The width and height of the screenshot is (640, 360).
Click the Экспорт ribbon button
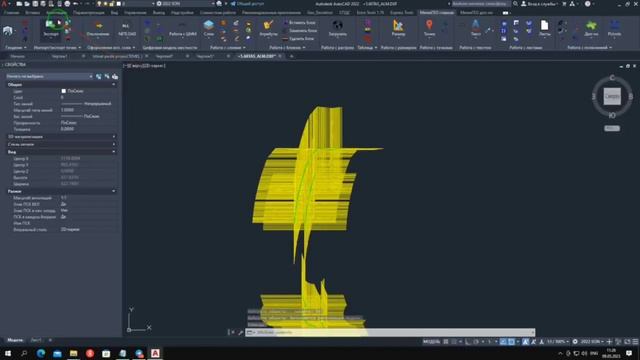(x=51, y=28)
